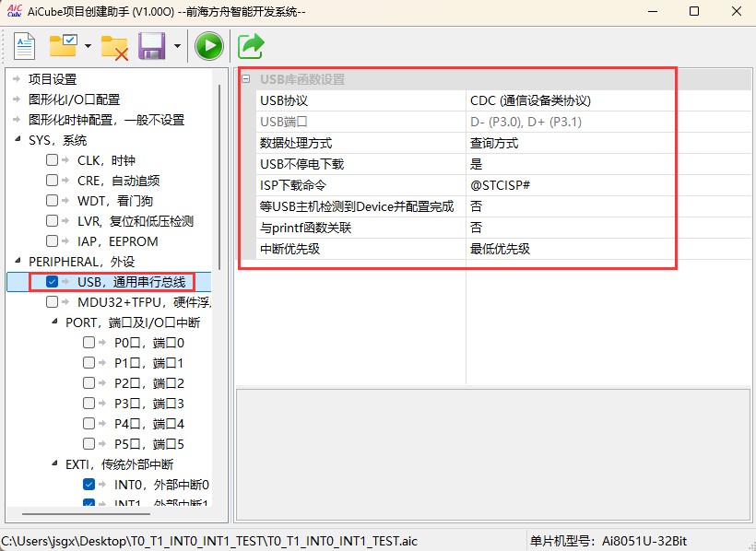Click the arrow icon beside IAP, EEPROM
Screen dimensions: 756x551
click(65, 240)
